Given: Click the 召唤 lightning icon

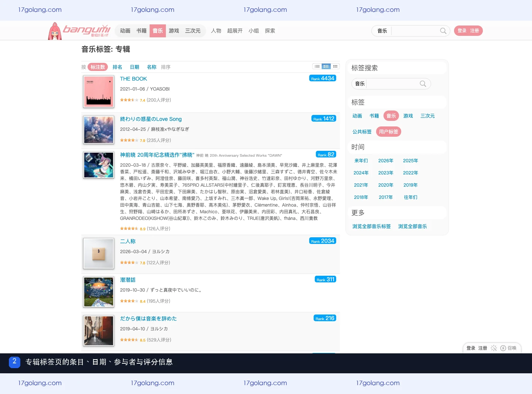Looking at the screenshot, I should 503,348.
